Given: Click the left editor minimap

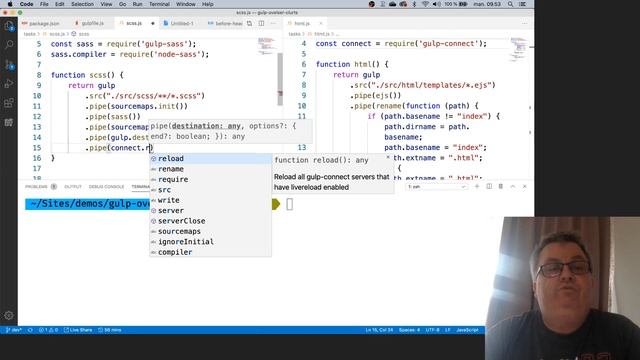Looking at the screenshot, I should pyautogui.click(x=266, y=46).
